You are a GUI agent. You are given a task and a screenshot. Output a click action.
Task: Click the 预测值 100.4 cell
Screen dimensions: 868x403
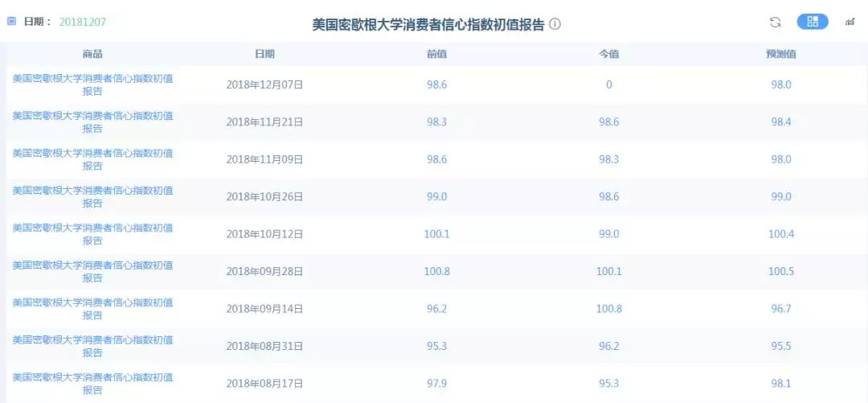[781, 234]
